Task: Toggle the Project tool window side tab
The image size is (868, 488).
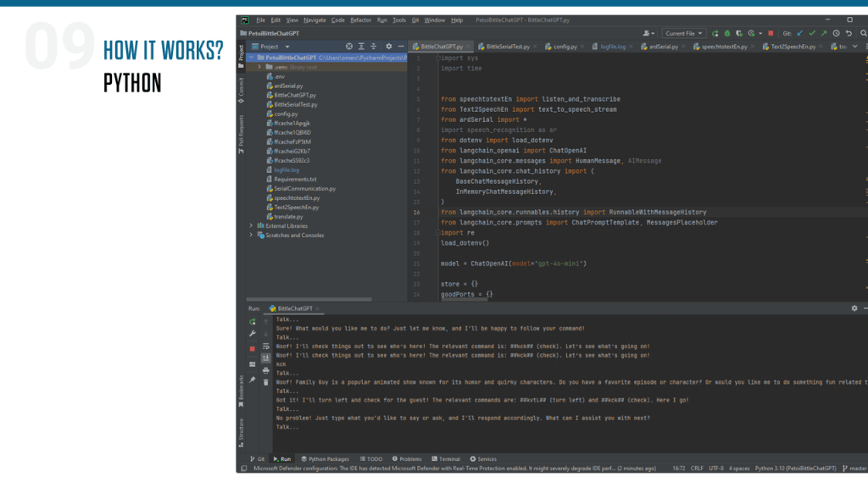Action: pos(241,53)
